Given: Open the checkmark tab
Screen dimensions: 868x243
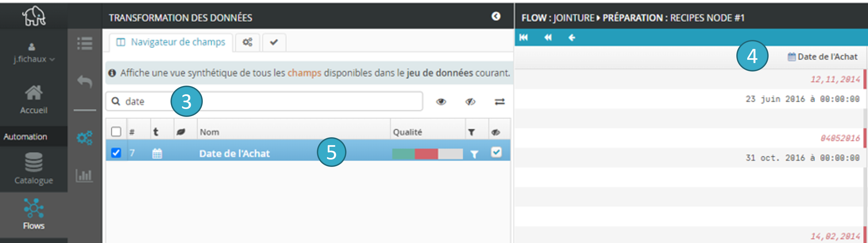Looking at the screenshot, I should 274,42.
